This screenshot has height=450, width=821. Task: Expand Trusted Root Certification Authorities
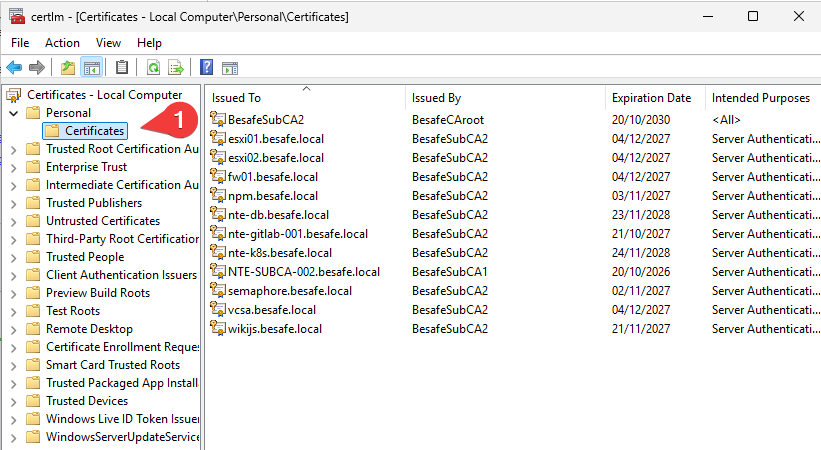coord(14,149)
